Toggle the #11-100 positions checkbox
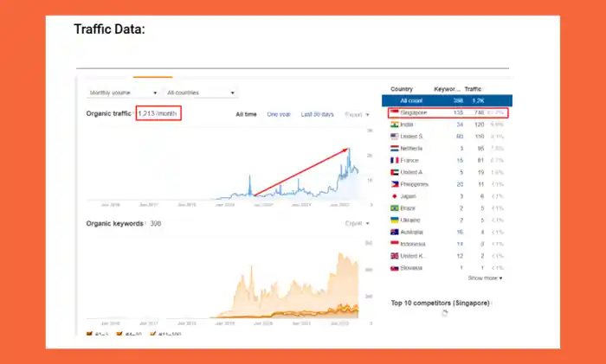606x364 pixels. coord(152,334)
